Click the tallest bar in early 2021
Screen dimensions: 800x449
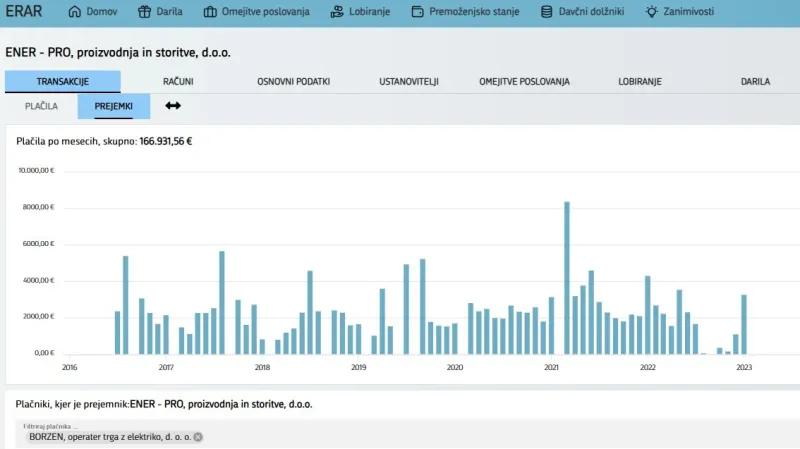coord(567,278)
